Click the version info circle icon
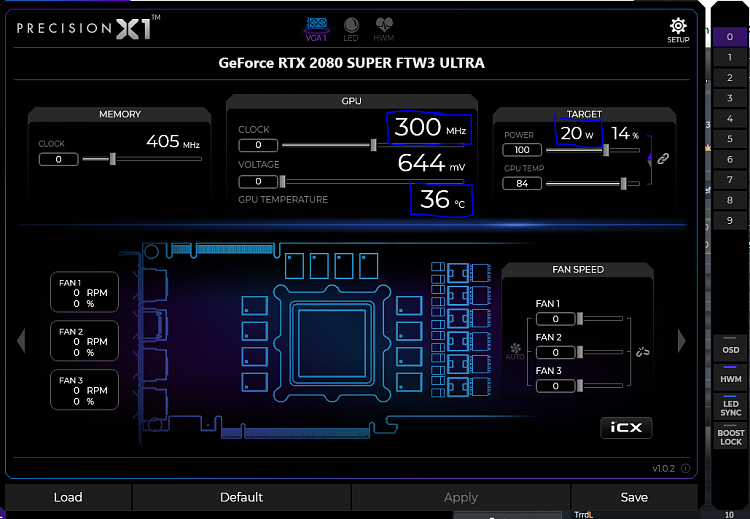Viewport: 750px width, 519px height. coord(685,468)
